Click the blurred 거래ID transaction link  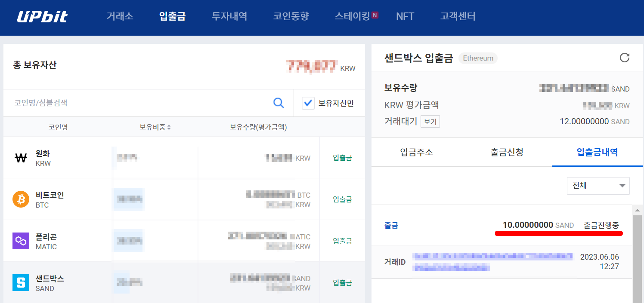(x=493, y=262)
